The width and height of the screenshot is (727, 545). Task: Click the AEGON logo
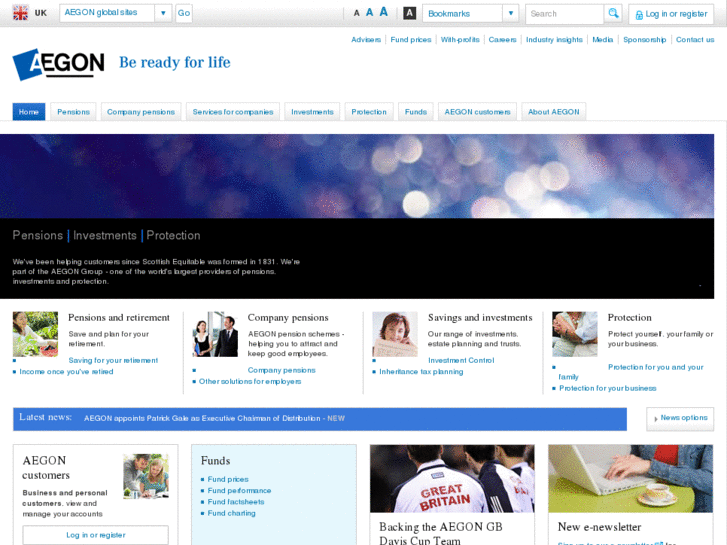58,64
